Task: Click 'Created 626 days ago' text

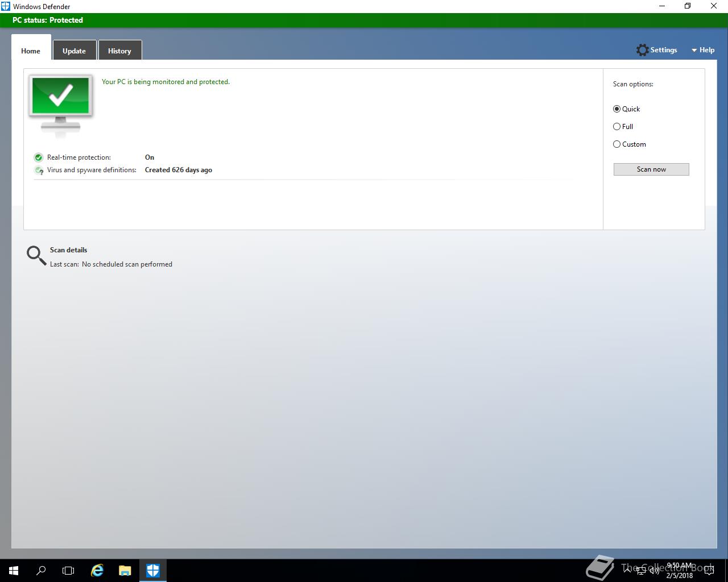Action: pyautogui.click(x=179, y=170)
